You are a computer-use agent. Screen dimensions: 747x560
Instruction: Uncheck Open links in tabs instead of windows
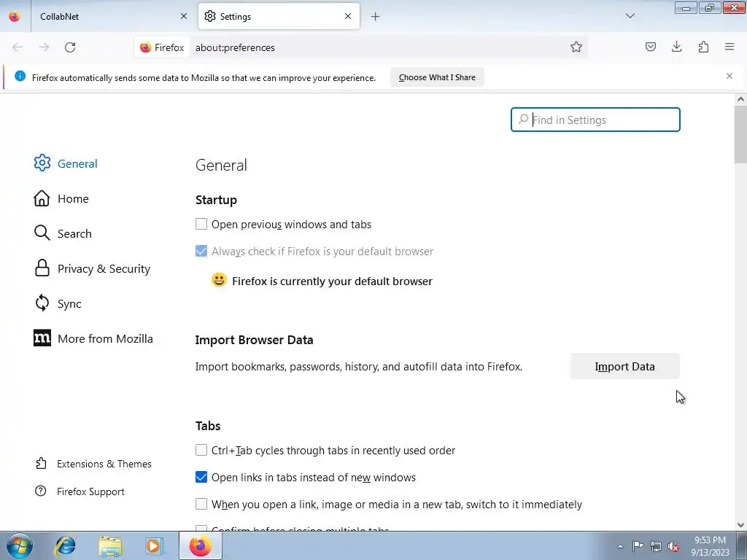pyautogui.click(x=201, y=477)
